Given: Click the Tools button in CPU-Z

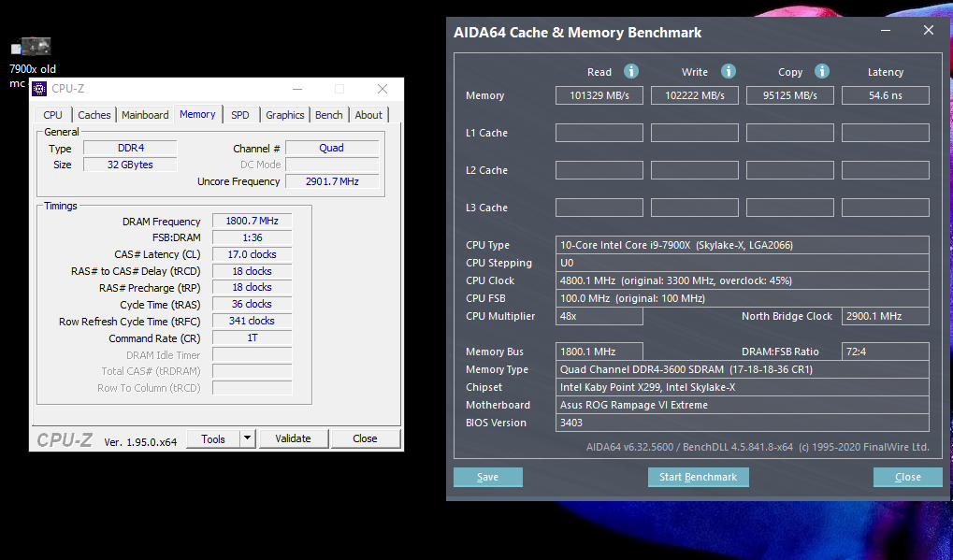Looking at the screenshot, I should (213, 438).
